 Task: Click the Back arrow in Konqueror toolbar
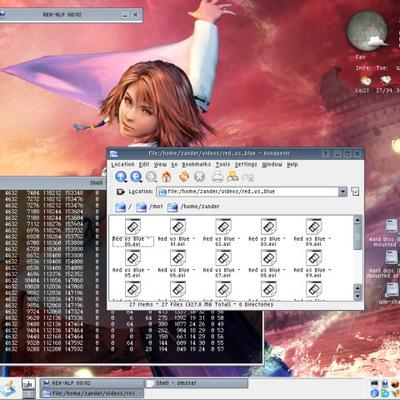(136, 177)
